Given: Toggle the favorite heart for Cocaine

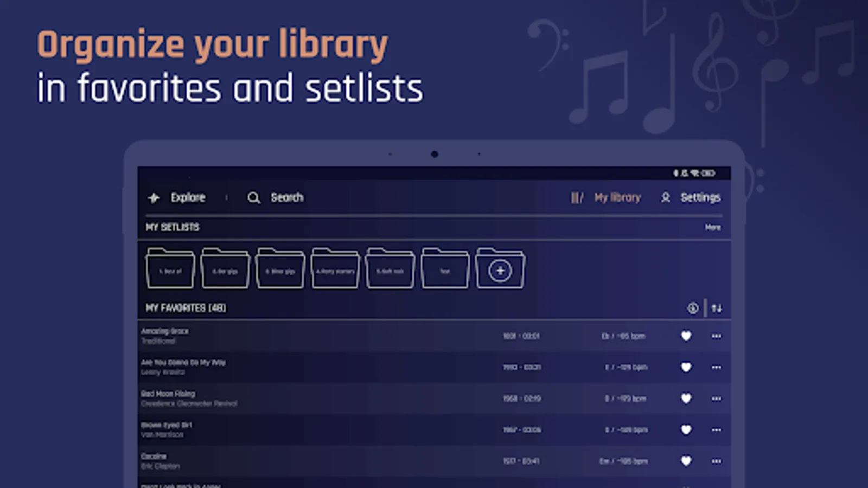Looking at the screenshot, I should click(x=686, y=461).
